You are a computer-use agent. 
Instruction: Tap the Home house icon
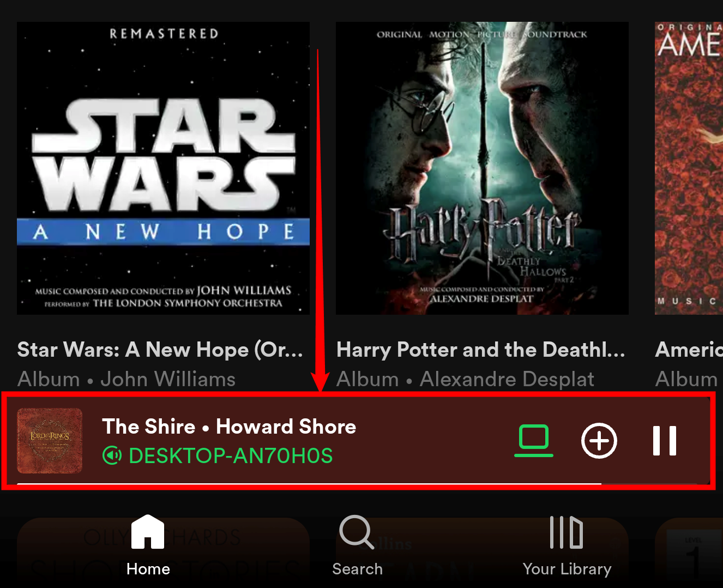coord(148,532)
